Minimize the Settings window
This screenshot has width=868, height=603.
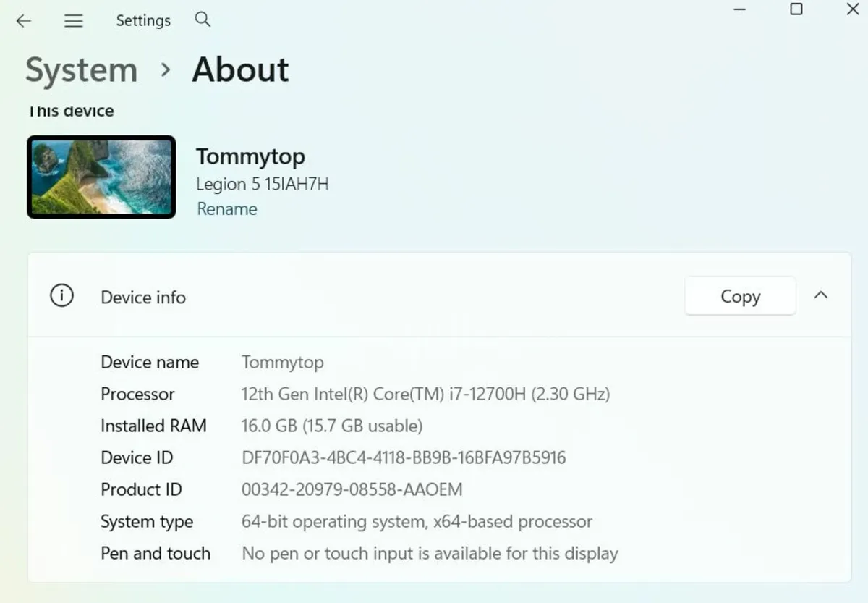click(739, 9)
